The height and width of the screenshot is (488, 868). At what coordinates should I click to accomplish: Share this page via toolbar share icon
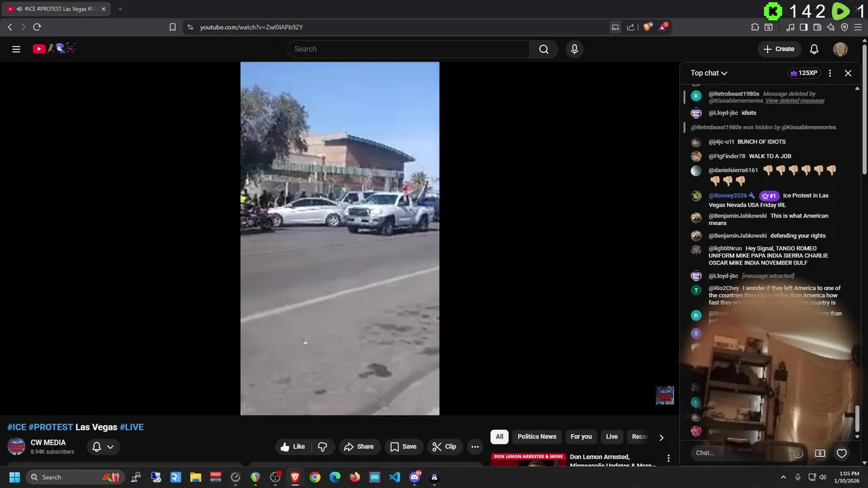(x=631, y=27)
